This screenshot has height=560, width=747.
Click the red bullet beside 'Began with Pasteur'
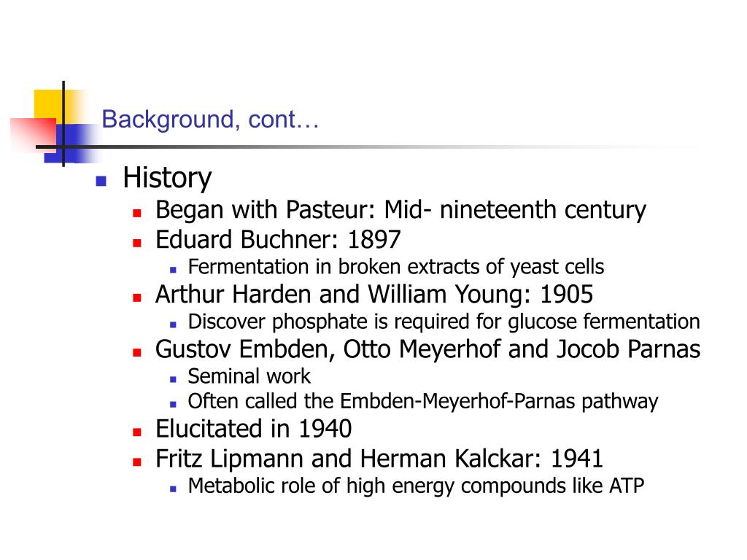(x=137, y=213)
